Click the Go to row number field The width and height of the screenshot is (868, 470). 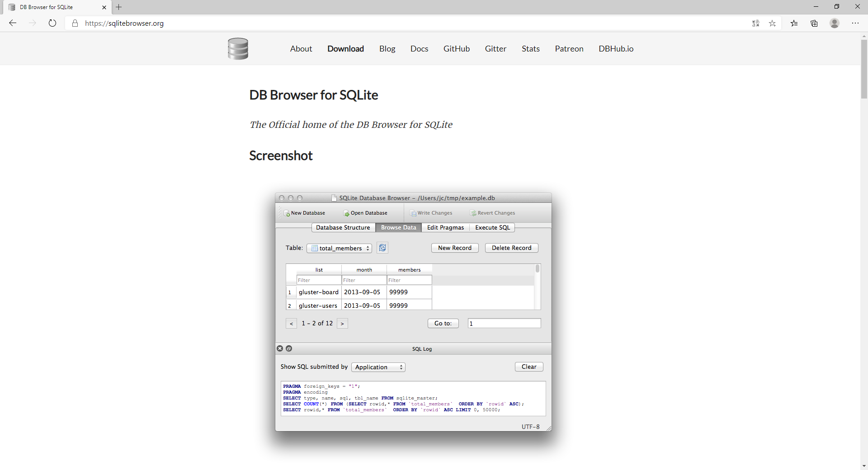coord(504,323)
